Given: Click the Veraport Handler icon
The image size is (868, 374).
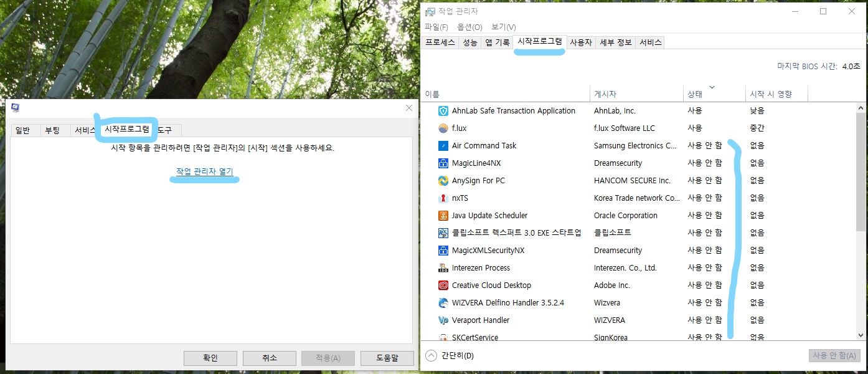Looking at the screenshot, I should pyautogui.click(x=443, y=320).
